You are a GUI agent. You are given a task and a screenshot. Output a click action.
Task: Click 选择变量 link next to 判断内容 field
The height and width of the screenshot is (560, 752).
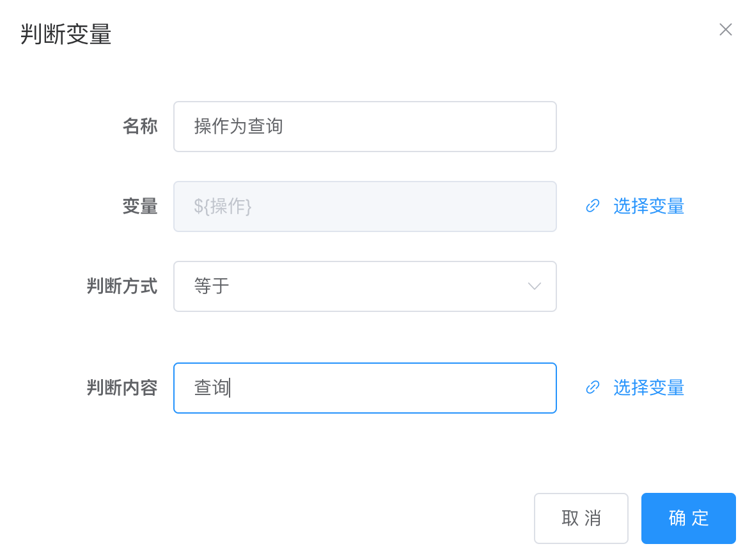(x=648, y=387)
